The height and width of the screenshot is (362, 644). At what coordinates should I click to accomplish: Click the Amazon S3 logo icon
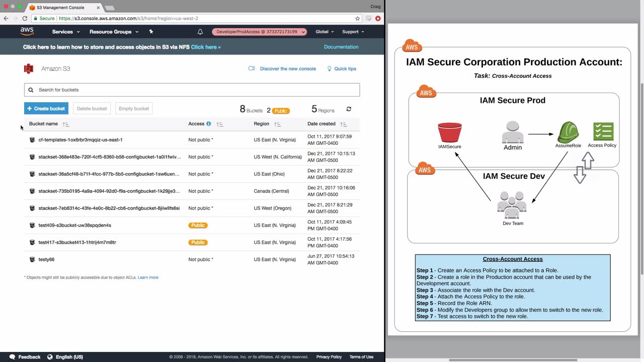point(29,69)
